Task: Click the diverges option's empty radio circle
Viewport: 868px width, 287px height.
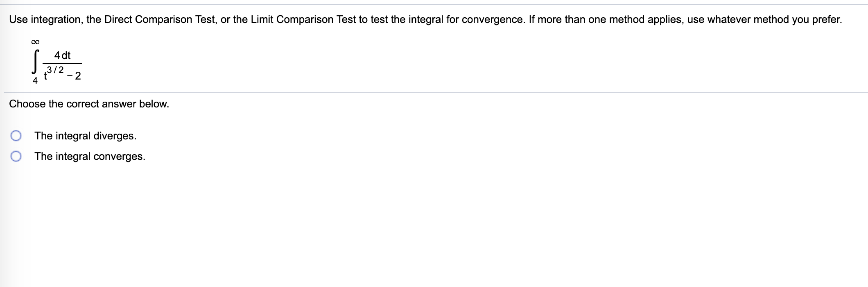Action: pyautogui.click(x=17, y=136)
